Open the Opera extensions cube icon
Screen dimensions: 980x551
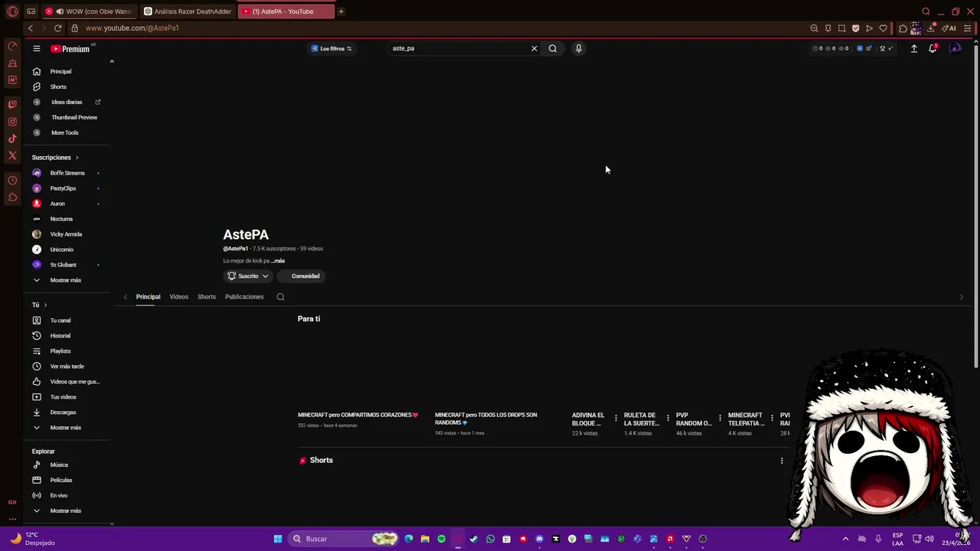click(x=903, y=28)
